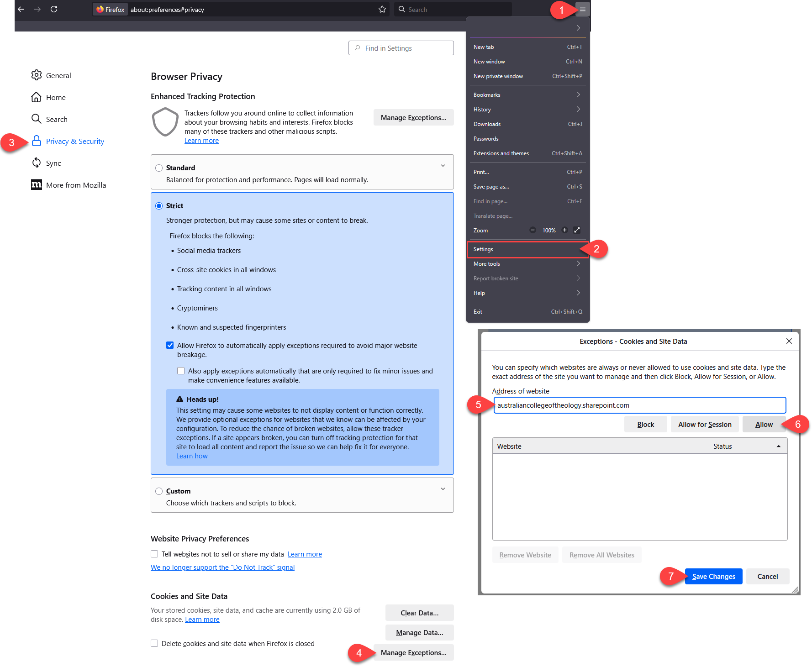Click the Clear Data button
Viewport: 812px width, 667px height.
tap(420, 613)
